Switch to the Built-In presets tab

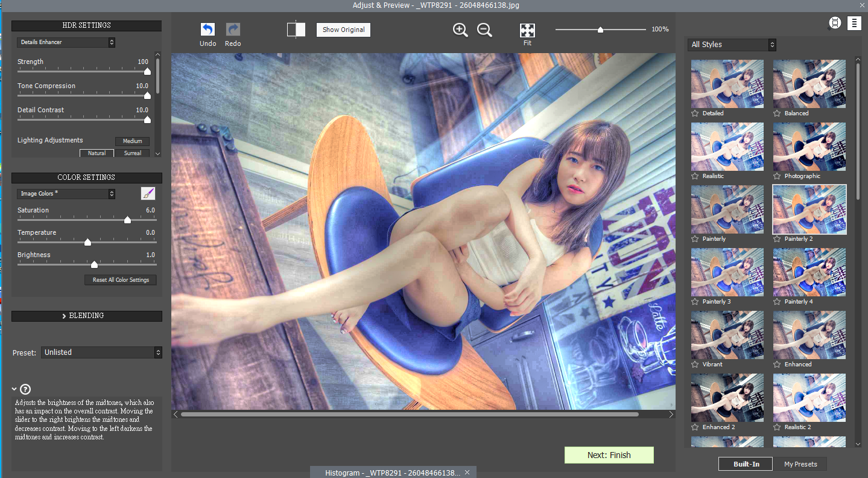[746, 464]
